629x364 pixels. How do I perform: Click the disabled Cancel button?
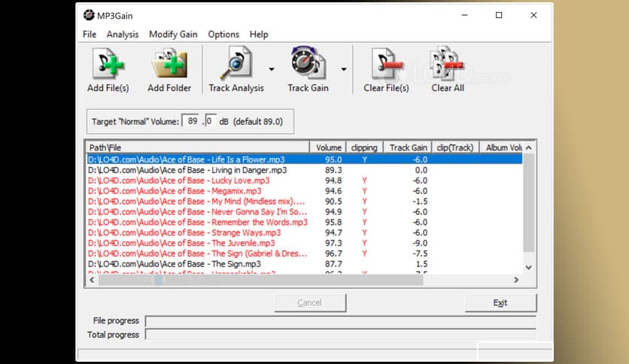[310, 302]
